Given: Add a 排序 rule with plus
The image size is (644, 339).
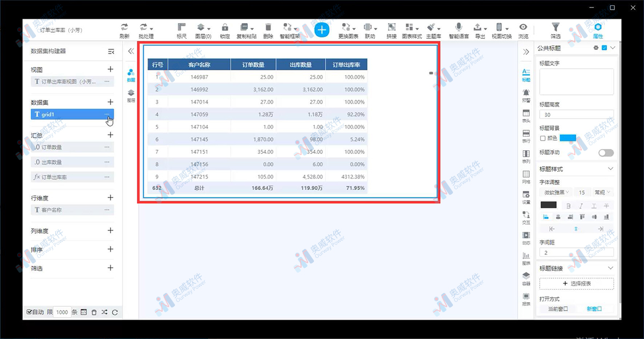Looking at the screenshot, I should pyautogui.click(x=111, y=249).
